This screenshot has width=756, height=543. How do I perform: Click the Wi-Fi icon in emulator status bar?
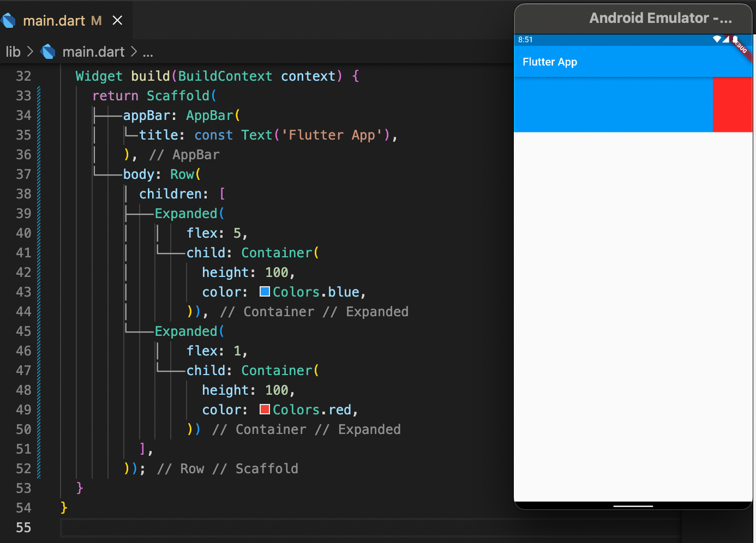(x=717, y=39)
